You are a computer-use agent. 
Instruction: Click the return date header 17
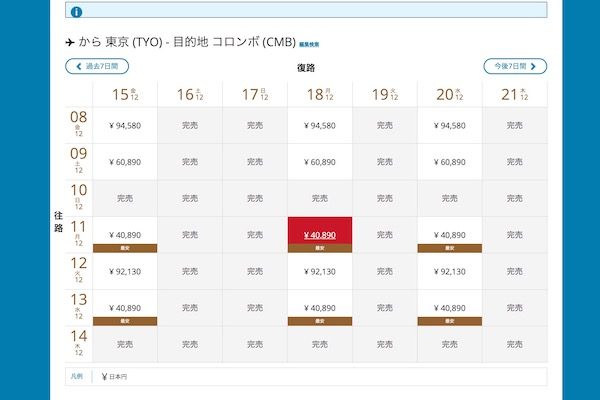click(x=255, y=94)
